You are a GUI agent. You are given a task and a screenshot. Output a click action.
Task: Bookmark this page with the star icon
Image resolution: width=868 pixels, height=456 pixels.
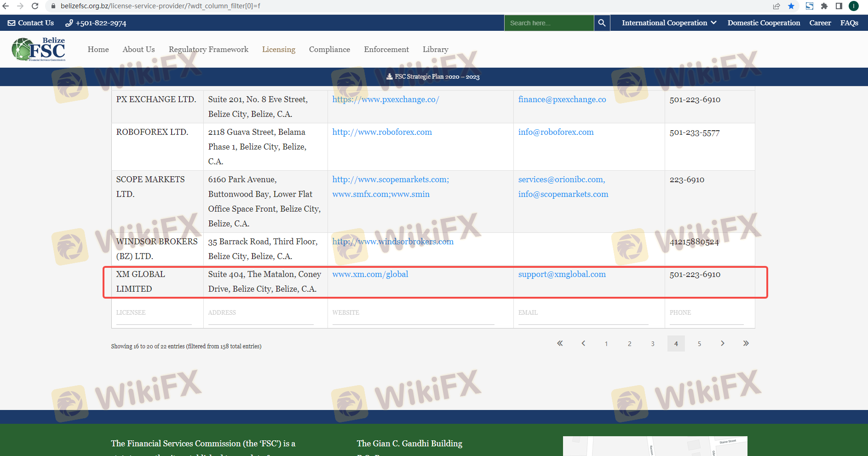click(791, 6)
